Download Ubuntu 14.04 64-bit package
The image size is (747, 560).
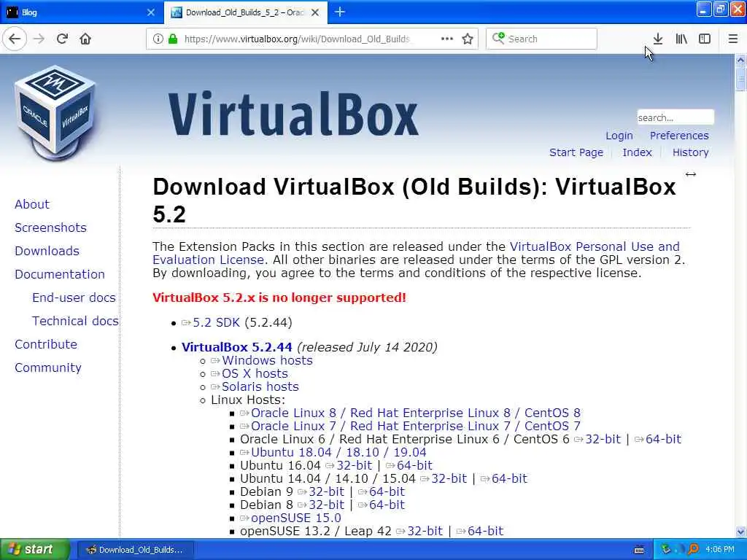509,478
